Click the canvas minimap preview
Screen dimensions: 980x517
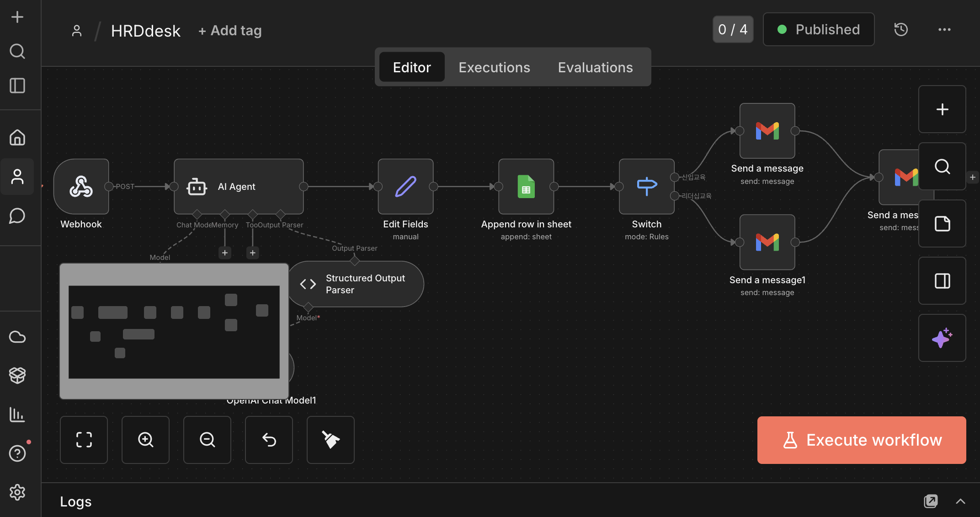[x=174, y=331]
